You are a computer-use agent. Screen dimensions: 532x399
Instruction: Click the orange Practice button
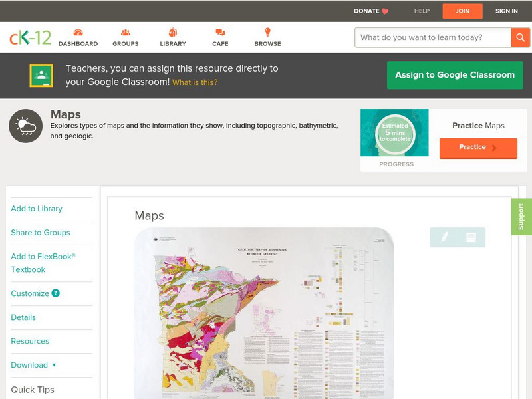pos(478,148)
